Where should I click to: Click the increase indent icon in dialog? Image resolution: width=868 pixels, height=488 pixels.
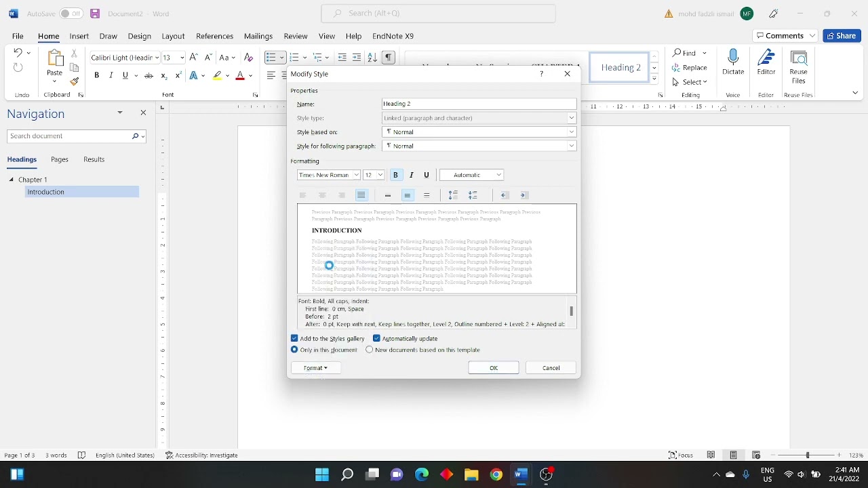(x=525, y=195)
